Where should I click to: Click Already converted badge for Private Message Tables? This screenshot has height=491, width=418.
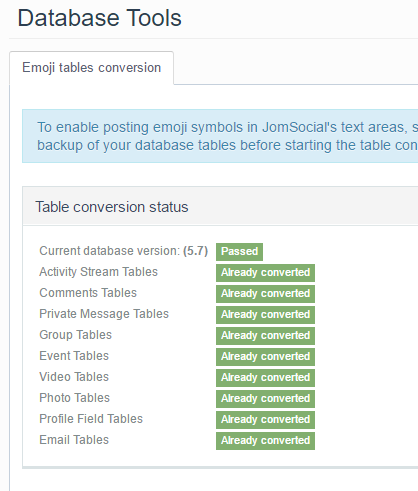[x=265, y=315]
